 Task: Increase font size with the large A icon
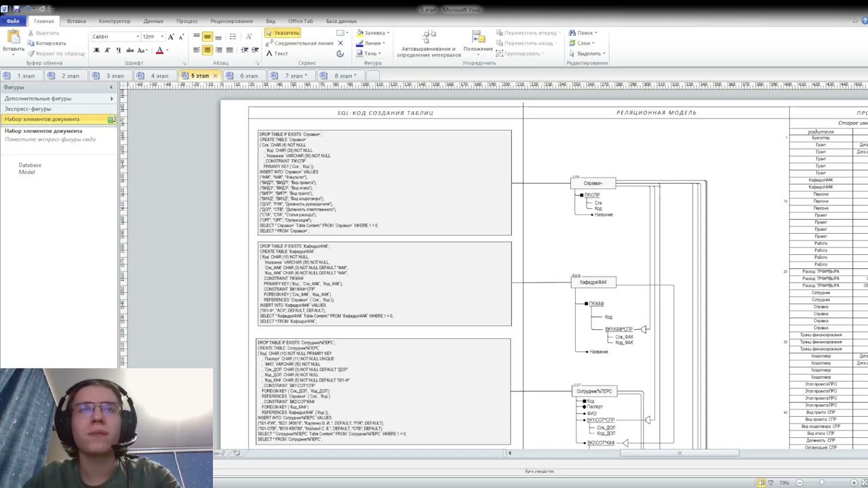(x=171, y=37)
